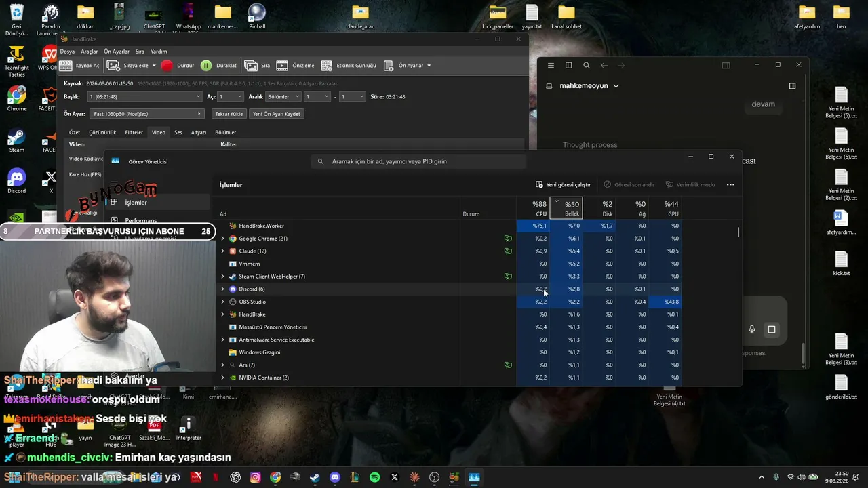Open the Geri Dönüşüm recycle bin

pyautogui.click(x=17, y=20)
